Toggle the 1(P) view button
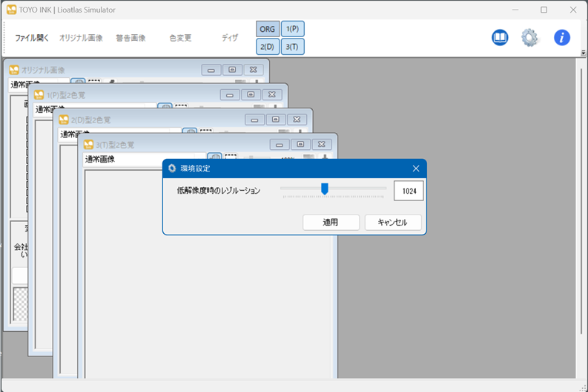Screen dimensions: 588x392 point(292,29)
